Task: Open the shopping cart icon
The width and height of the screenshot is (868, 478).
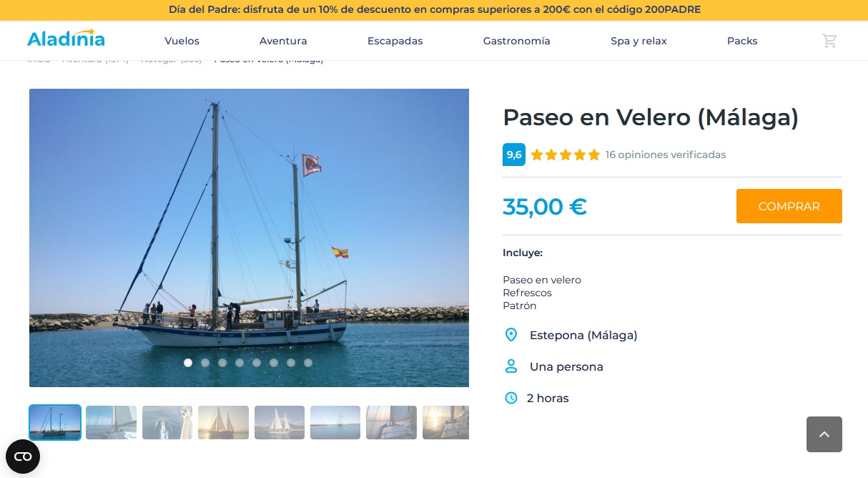Action: click(x=829, y=41)
